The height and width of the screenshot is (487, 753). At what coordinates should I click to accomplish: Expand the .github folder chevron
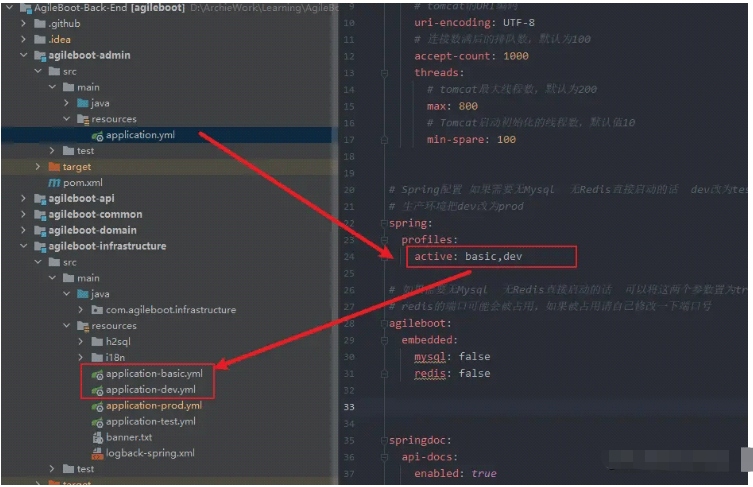24,24
